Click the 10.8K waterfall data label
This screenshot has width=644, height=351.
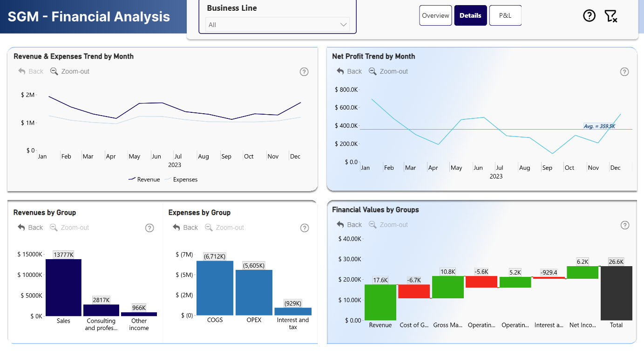click(x=448, y=272)
